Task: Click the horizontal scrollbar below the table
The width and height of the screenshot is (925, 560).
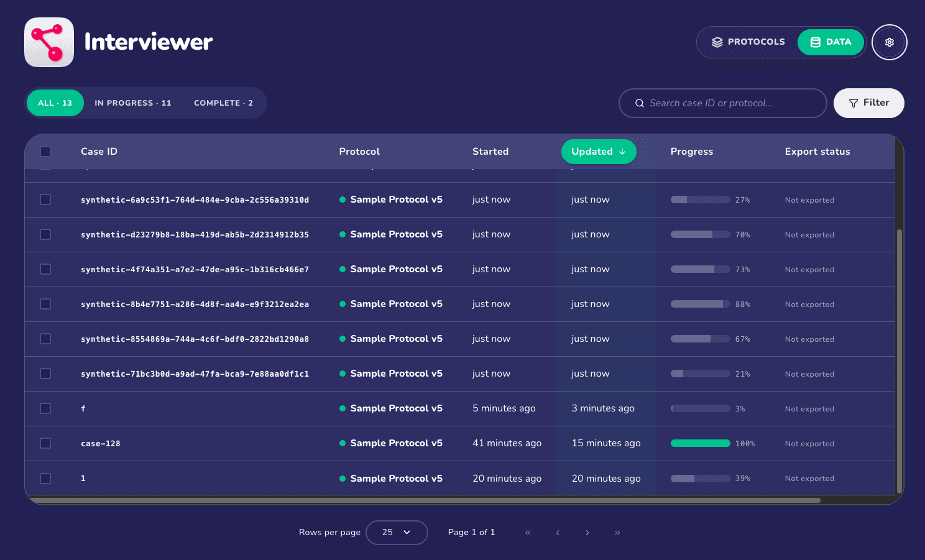Action: [x=424, y=500]
